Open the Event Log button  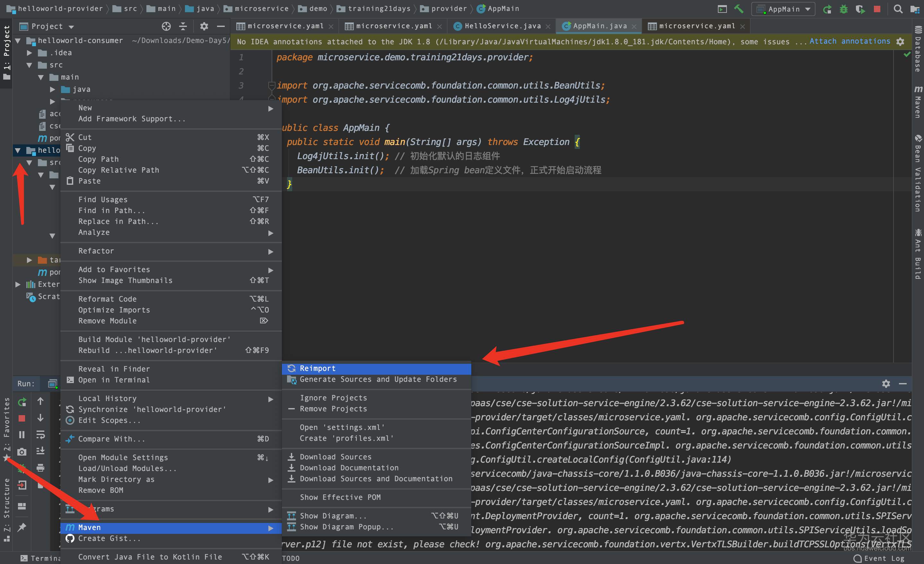879,558
